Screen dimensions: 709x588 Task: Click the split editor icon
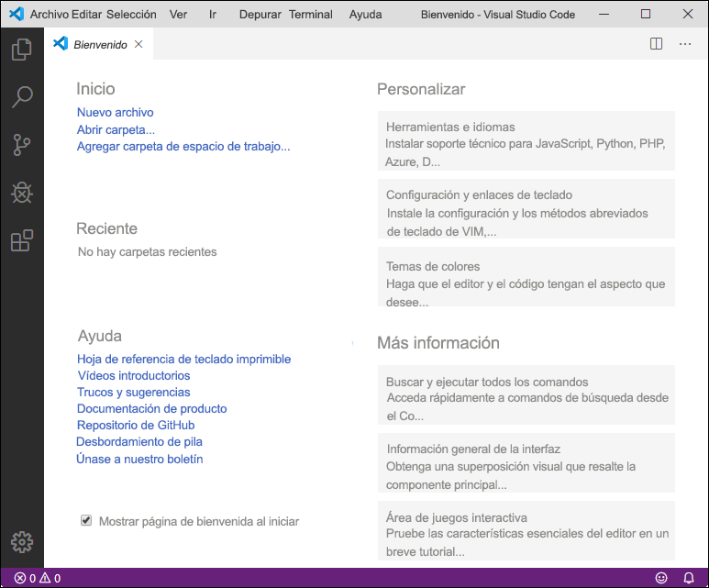[x=656, y=44]
